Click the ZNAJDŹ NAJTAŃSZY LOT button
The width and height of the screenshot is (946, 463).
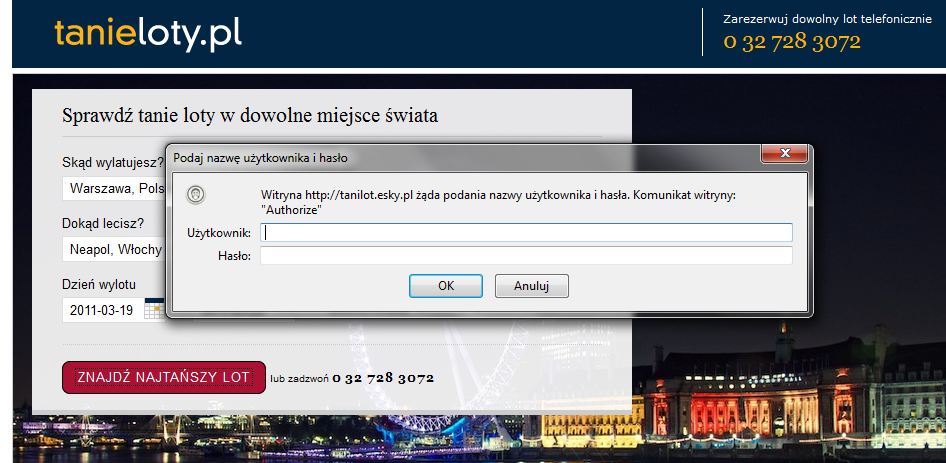point(164,378)
